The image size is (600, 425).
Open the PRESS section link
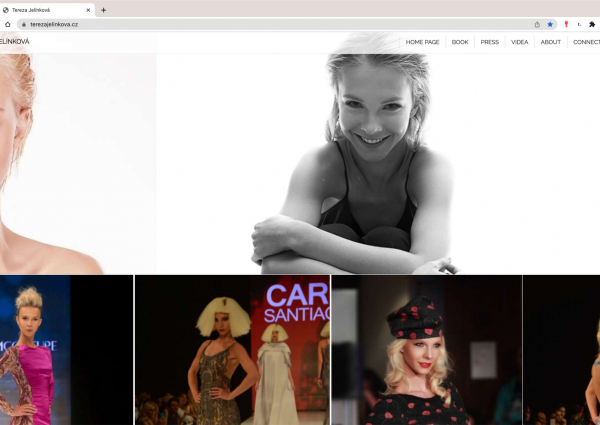489,42
